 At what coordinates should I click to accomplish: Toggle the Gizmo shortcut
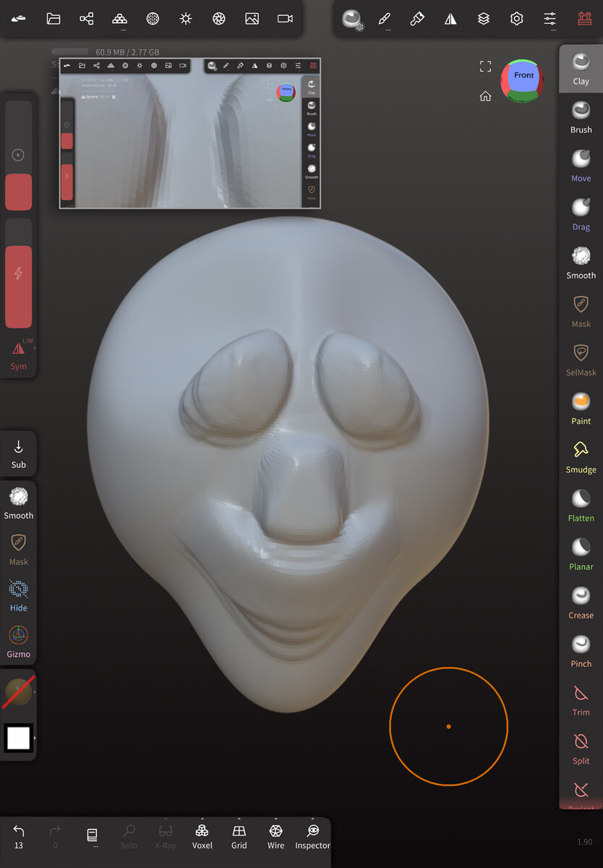(19, 642)
